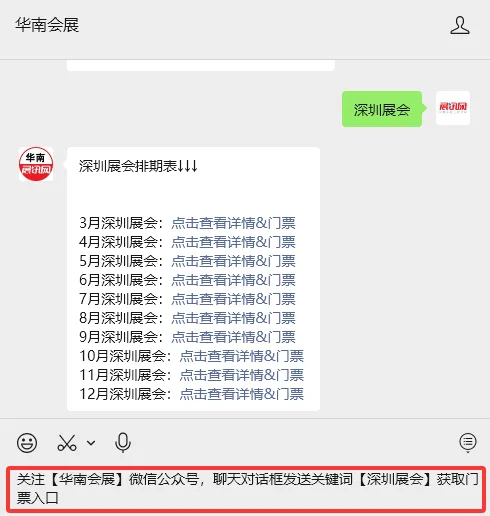This screenshot has height=516, width=490.
Task: Open the contact profile icon
Action: (460, 25)
